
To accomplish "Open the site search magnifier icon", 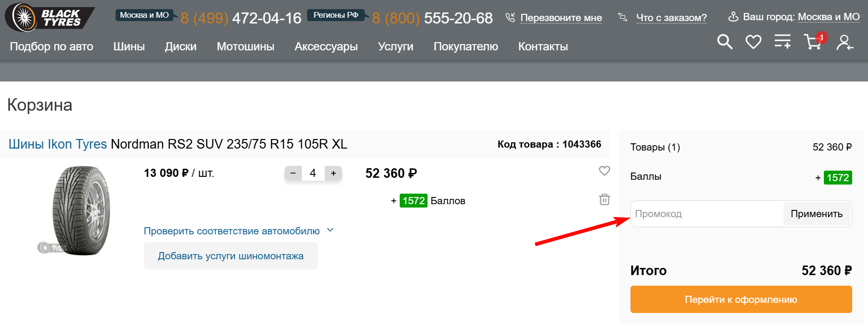I will click(725, 42).
